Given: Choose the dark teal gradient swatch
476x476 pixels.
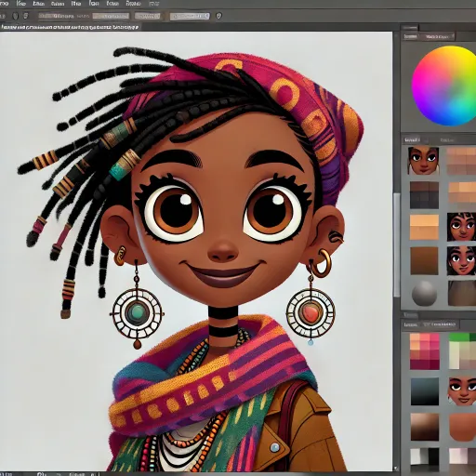Looking at the screenshot, I should 425,391.
